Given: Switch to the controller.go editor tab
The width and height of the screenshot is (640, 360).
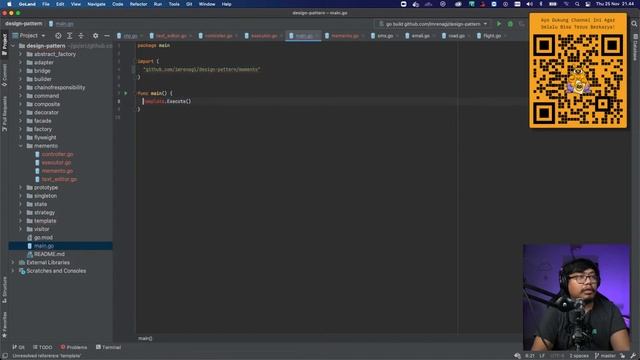Looking at the screenshot, I should [x=218, y=36].
